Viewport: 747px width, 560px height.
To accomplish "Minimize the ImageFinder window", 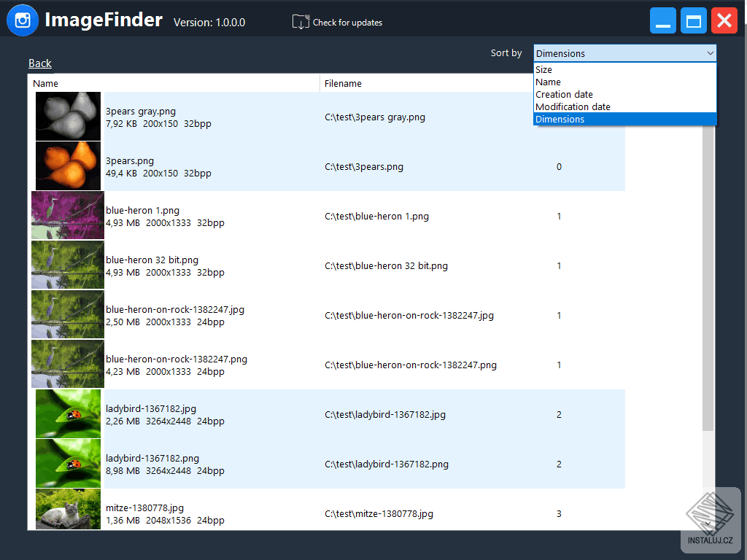I will click(662, 20).
